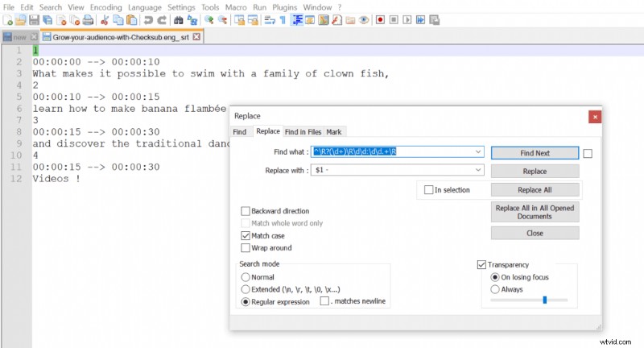Click the Run macro multiple times icon
Screen dimensions: 644x348
(x=420, y=19)
